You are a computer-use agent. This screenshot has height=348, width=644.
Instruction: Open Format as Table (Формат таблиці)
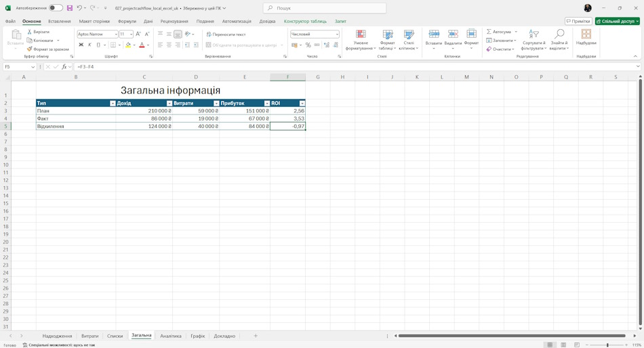tap(387, 40)
